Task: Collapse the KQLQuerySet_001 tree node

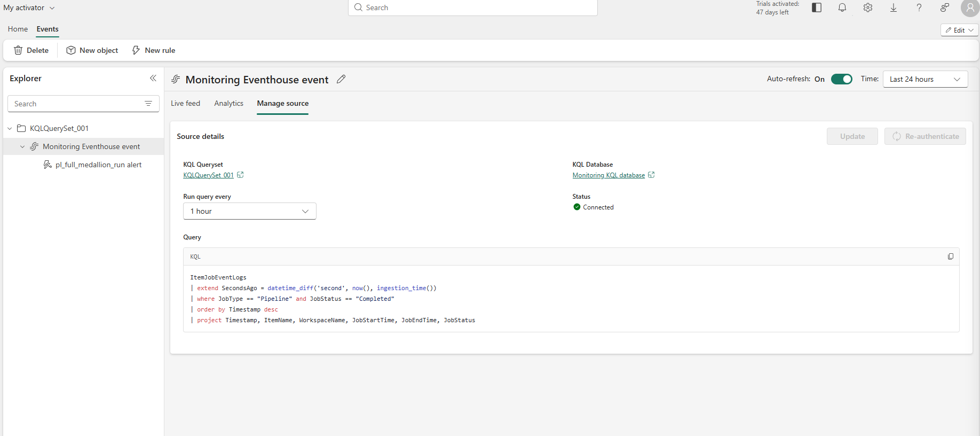Action: pyautogui.click(x=10, y=128)
